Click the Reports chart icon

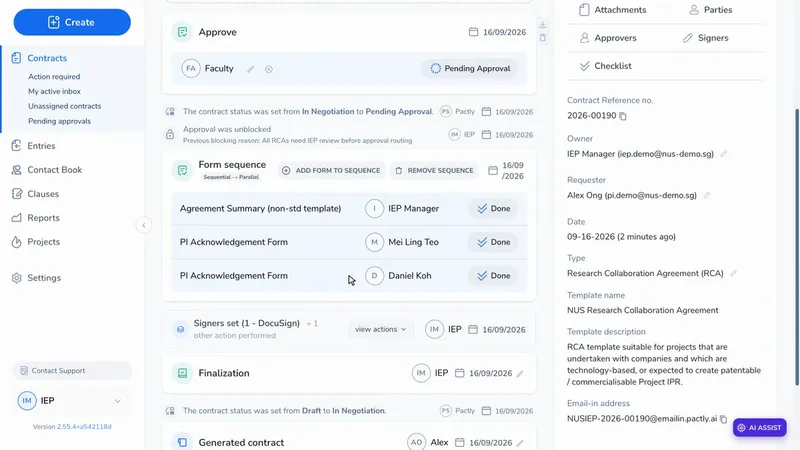(x=16, y=218)
